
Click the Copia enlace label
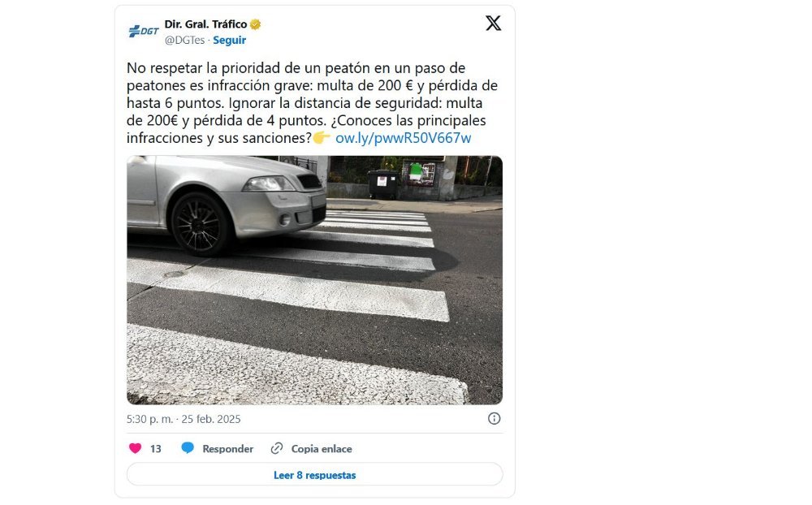322,448
